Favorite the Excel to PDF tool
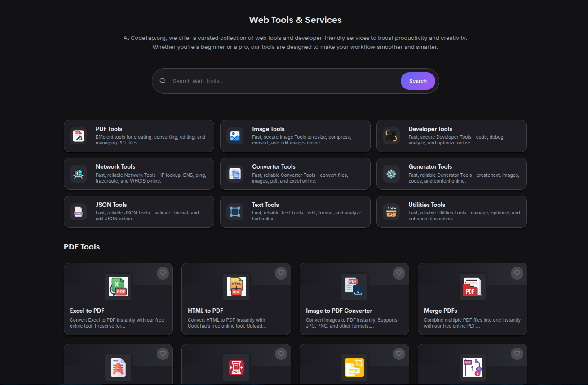 pos(163,273)
